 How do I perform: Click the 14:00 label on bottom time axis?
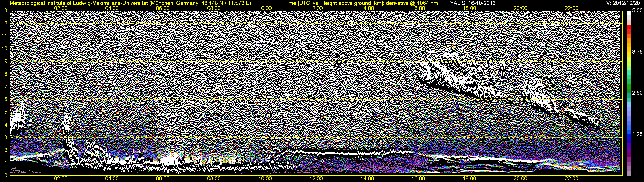[367, 179]
